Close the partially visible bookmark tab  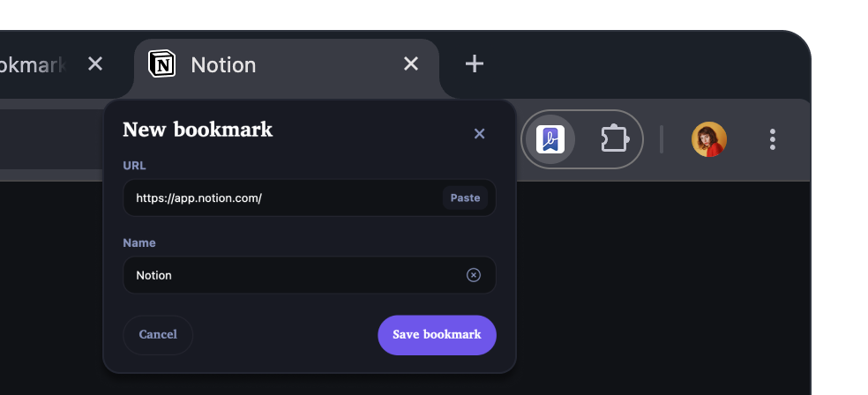point(95,64)
